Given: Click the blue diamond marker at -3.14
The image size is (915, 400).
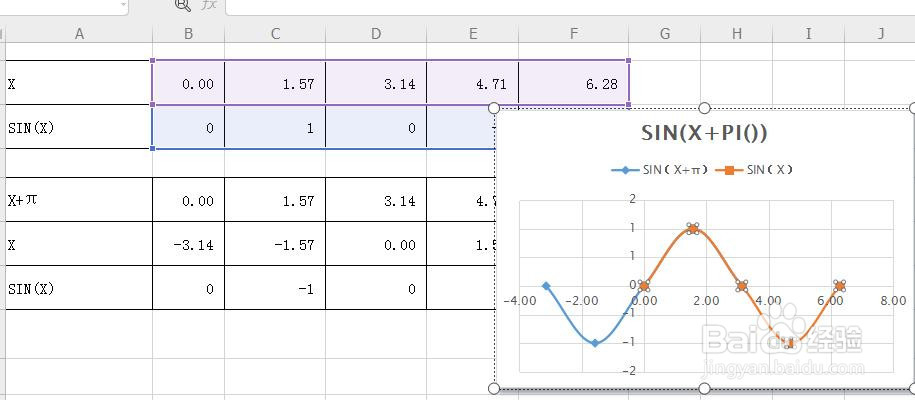Looking at the screenshot, I should (x=546, y=286).
